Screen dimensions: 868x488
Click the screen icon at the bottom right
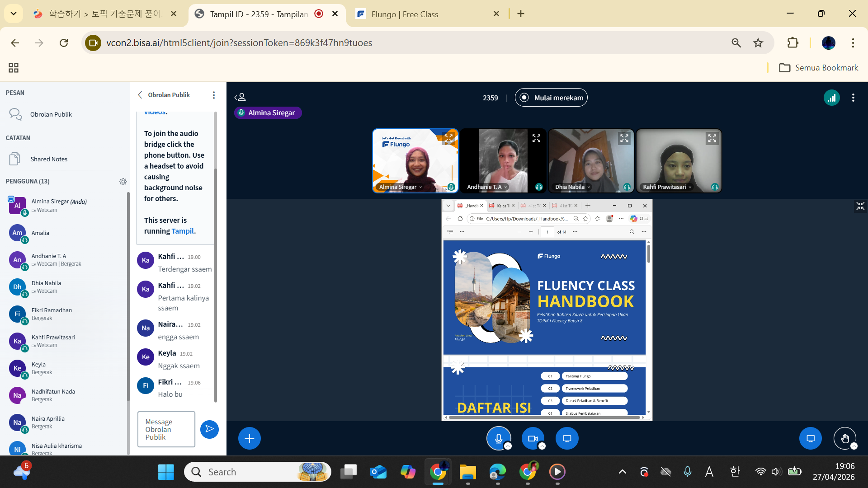pyautogui.click(x=810, y=438)
